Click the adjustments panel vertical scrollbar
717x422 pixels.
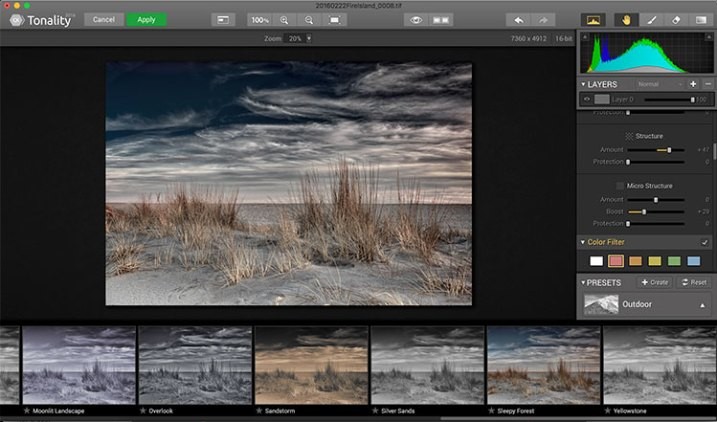[714, 152]
